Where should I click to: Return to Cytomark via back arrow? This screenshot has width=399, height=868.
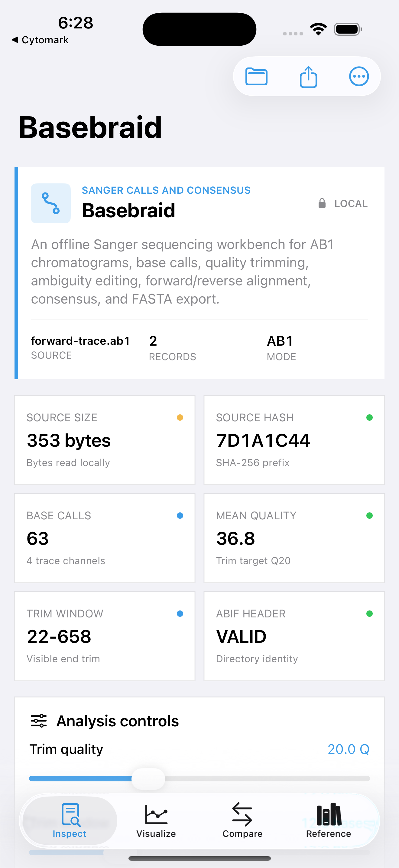tap(40, 40)
